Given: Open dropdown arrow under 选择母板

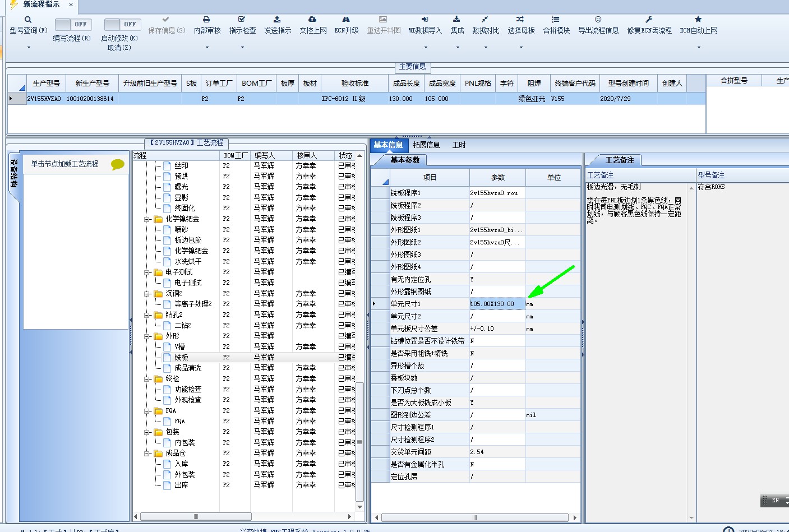Looking at the screenshot, I should tap(521, 48).
